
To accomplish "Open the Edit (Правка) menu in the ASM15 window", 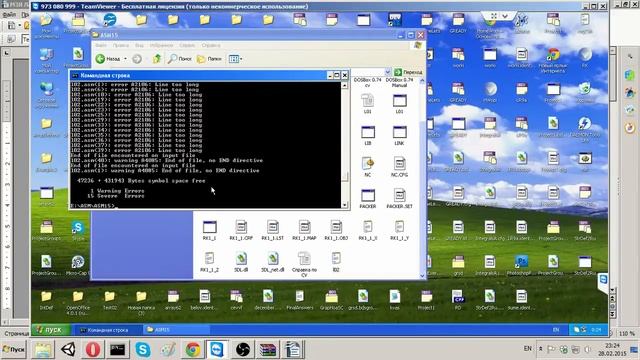I will (120, 45).
